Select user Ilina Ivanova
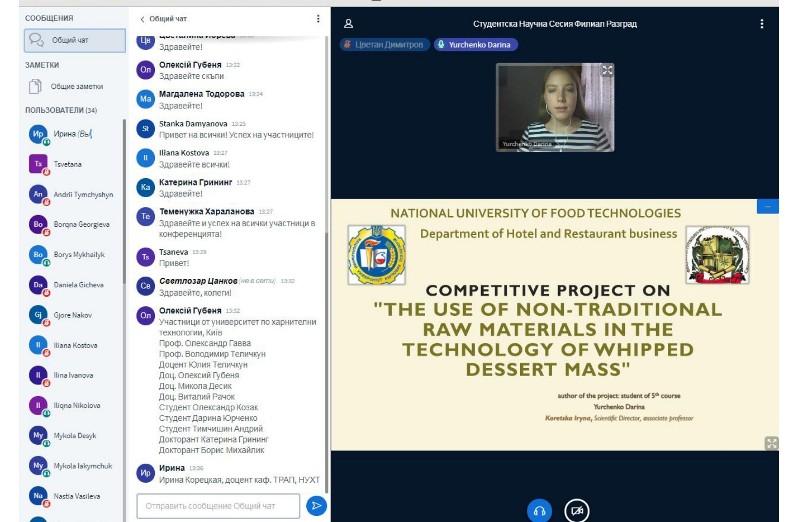This screenshot has height=522, width=800. [x=74, y=375]
